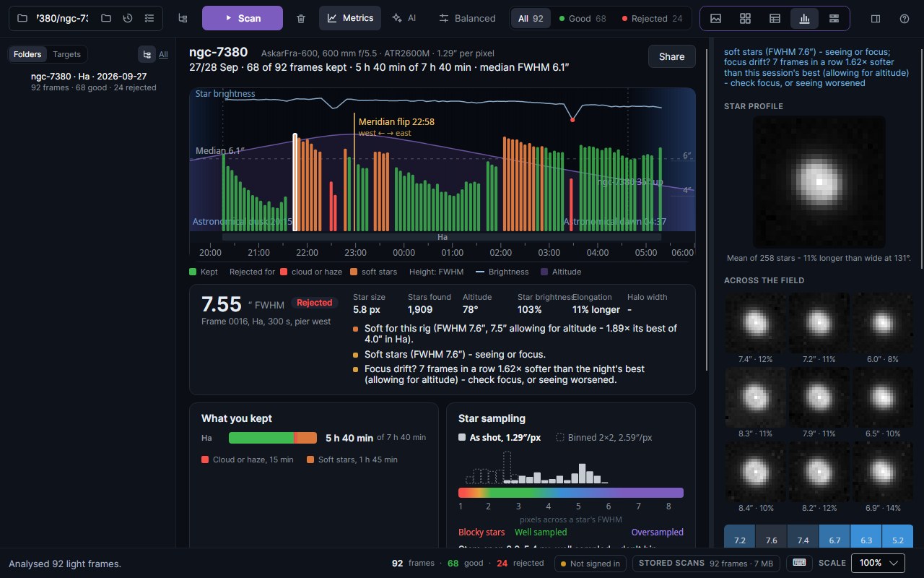Image resolution: width=924 pixels, height=578 pixels.
Task: Switch to stacked rows view icon
Action: click(834, 18)
